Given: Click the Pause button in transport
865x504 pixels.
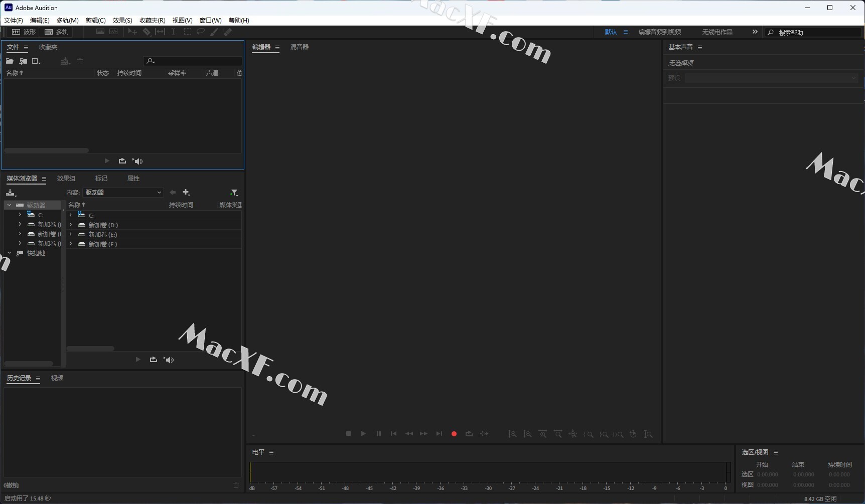Looking at the screenshot, I should (x=379, y=434).
